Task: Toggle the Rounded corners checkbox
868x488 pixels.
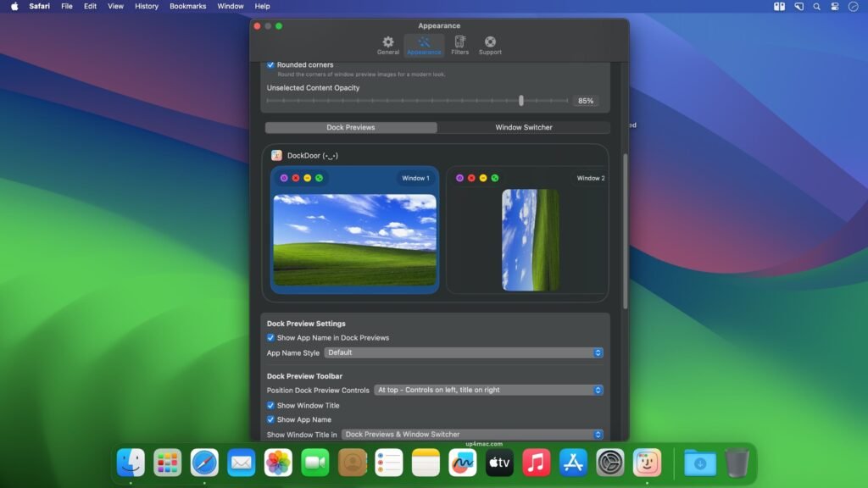Action: click(x=272, y=64)
